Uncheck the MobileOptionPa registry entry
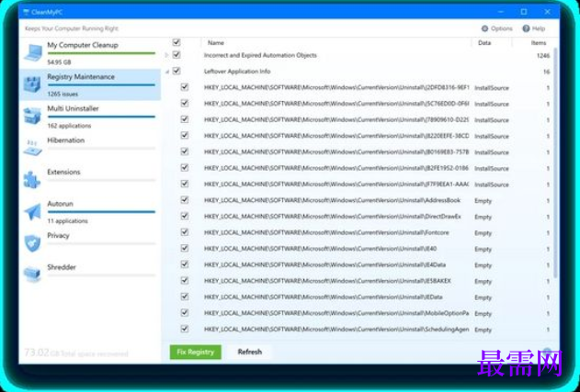The image size is (580, 392). click(x=185, y=313)
